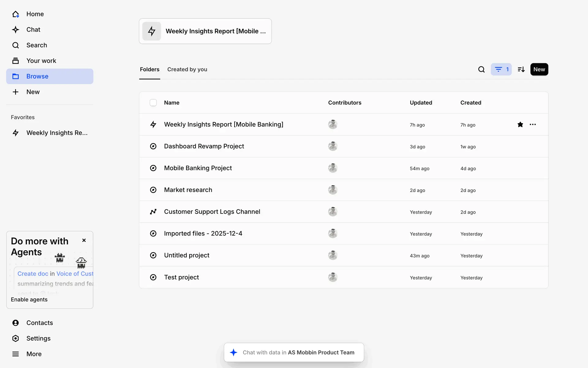The width and height of the screenshot is (588, 368).
Task: Click the Customer Support Logs Channel icon
Action: click(x=153, y=212)
